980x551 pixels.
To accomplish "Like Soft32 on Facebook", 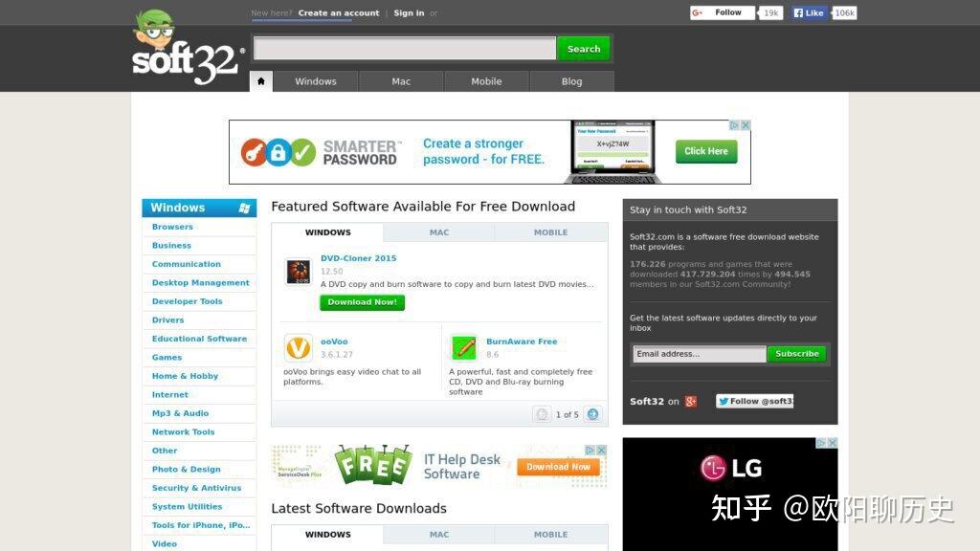I will click(x=807, y=12).
